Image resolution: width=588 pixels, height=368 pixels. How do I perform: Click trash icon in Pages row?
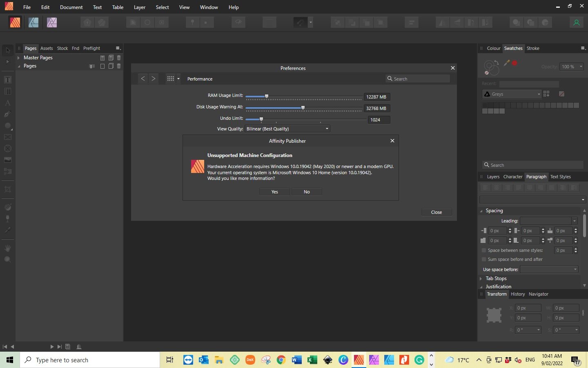tap(119, 66)
